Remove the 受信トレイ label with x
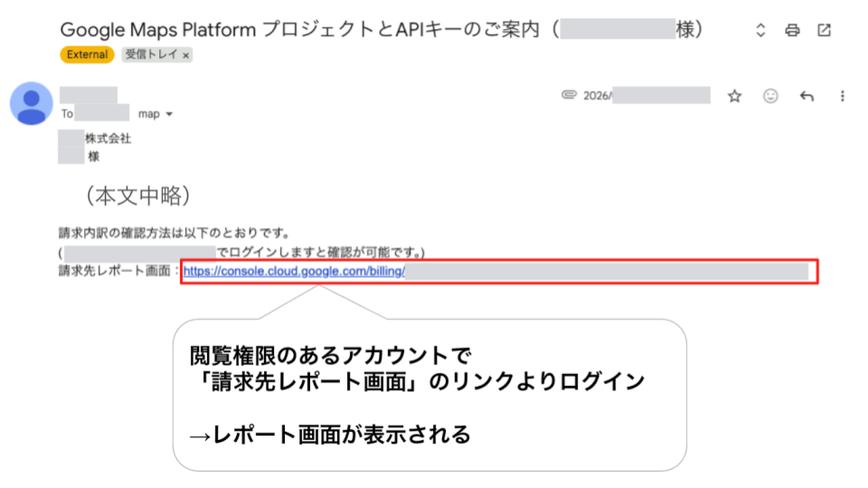Screen dimensions: 868x488 pyautogui.click(x=186, y=55)
